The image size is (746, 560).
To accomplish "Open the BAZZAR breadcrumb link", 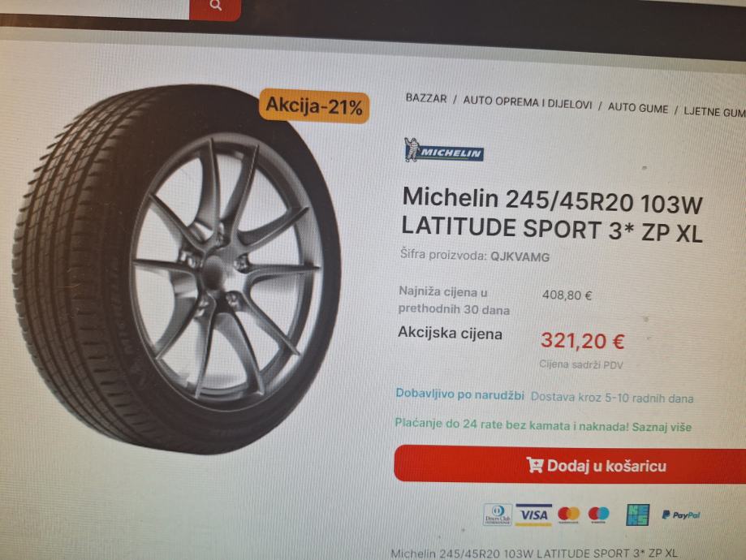I will click(x=426, y=98).
